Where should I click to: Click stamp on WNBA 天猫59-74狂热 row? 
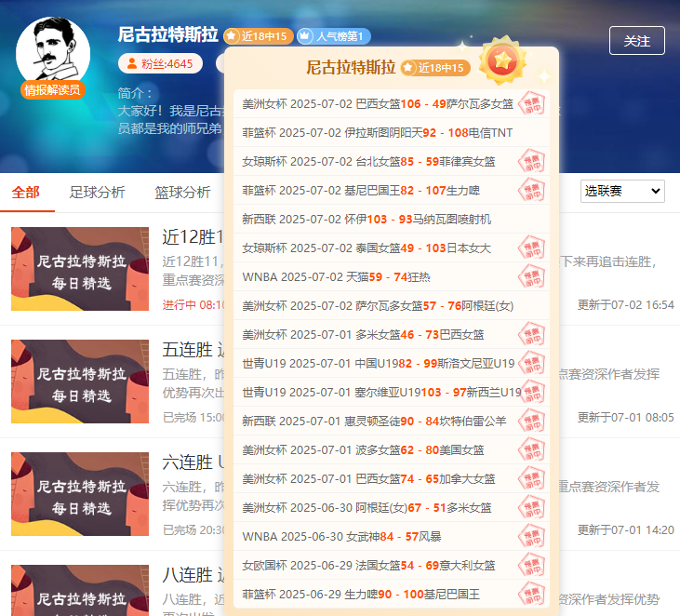[532, 276]
